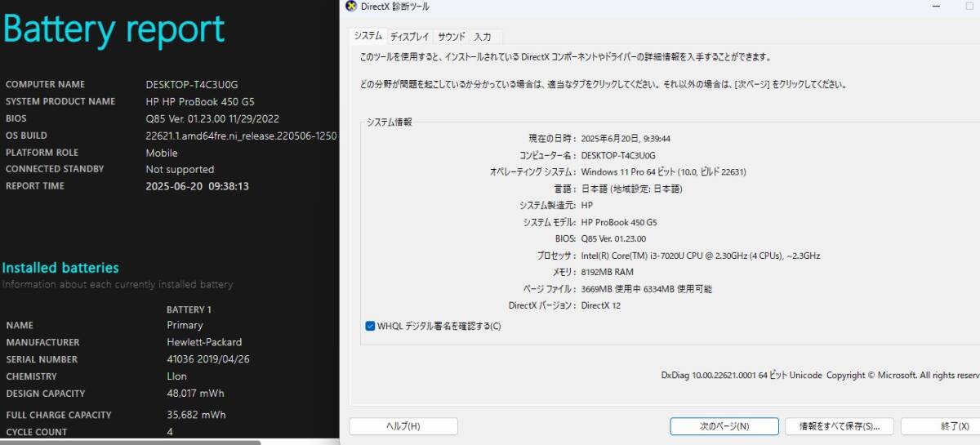
Task: Select システム モデル value HP ProBook 450 G5
Action: tap(619, 222)
